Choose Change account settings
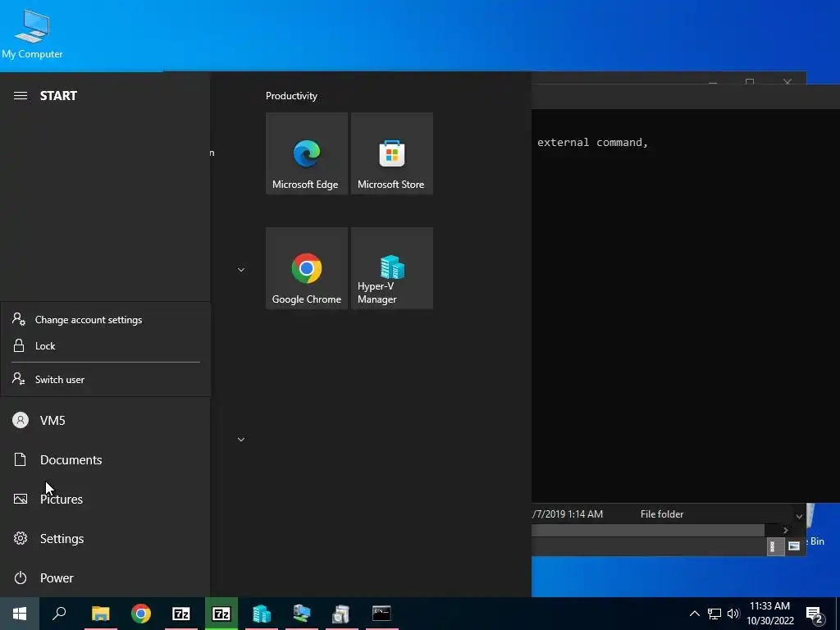 (106, 320)
